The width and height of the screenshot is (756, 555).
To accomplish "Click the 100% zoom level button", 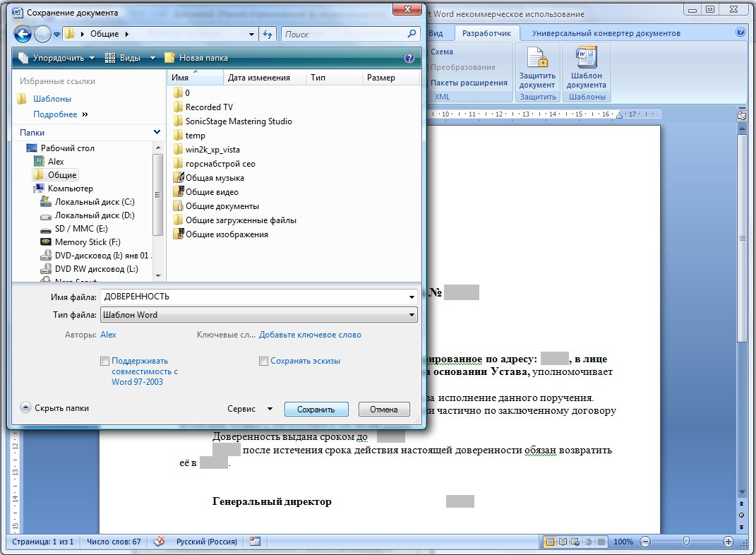I will tap(623, 542).
